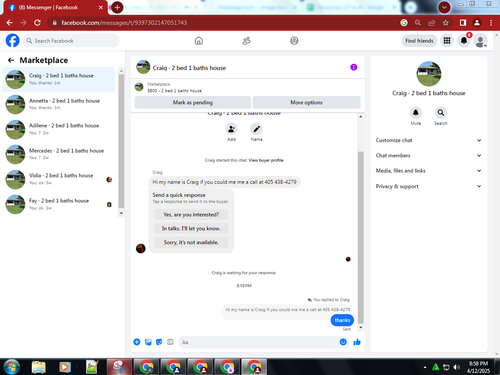
Task: Click the taskbar volume speaker icon
Action: point(456,367)
